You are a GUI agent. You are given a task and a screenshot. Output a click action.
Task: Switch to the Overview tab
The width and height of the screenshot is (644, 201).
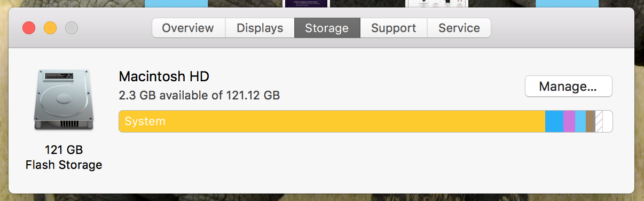188,28
